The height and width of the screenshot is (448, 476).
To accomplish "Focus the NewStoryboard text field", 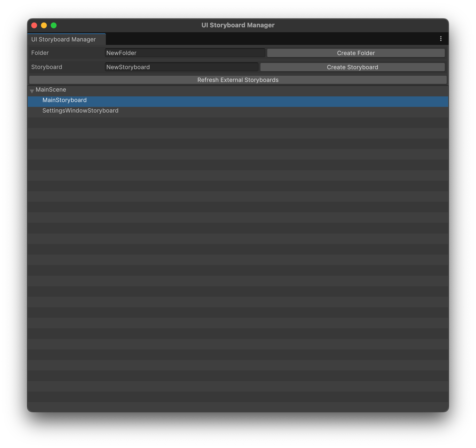I will [181, 67].
